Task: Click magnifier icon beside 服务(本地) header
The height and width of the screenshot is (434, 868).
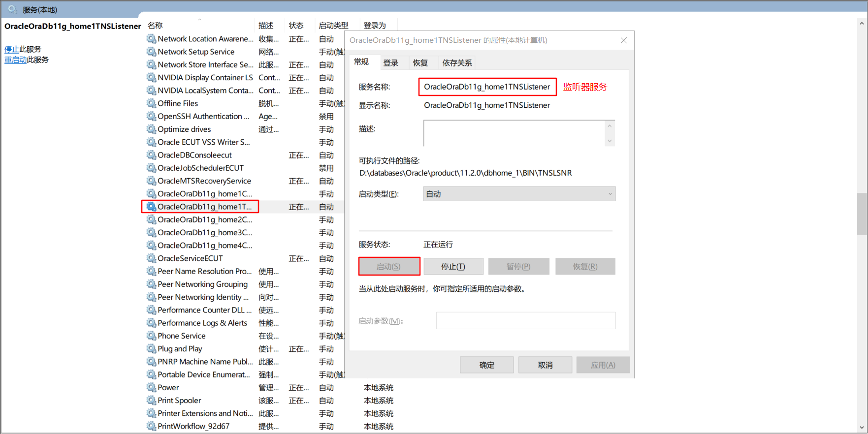Action: pyautogui.click(x=12, y=9)
